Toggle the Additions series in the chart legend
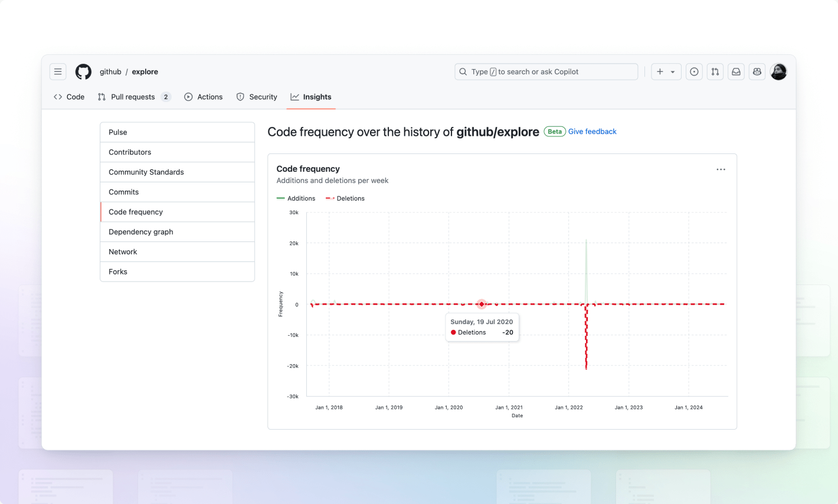This screenshot has height=504, width=838. point(296,198)
